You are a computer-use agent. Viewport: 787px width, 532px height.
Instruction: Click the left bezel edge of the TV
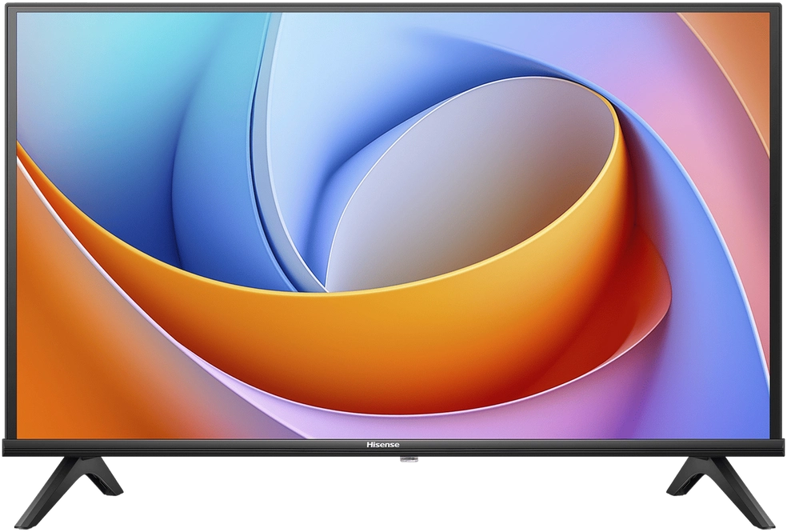click(x=10, y=224)
